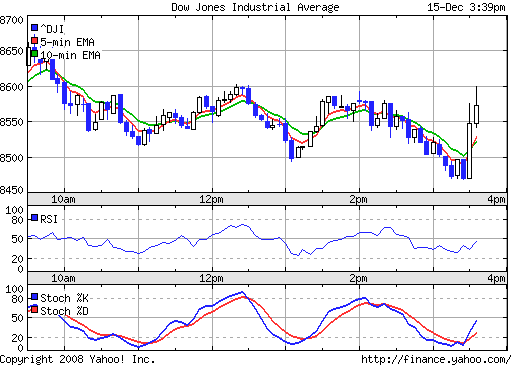Click the tall white candlestick near 3:30pm
The height and width of the screenshot is (365, 512).
[x=469, y=151]
